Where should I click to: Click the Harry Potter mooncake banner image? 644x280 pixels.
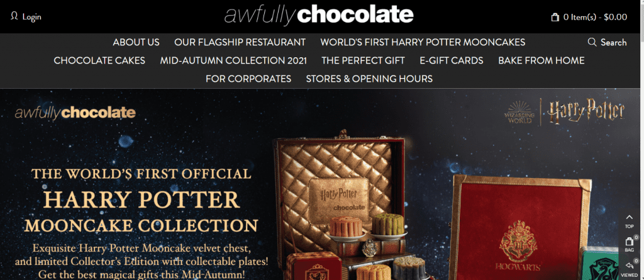pyautogui.click(x=319, y=184)
